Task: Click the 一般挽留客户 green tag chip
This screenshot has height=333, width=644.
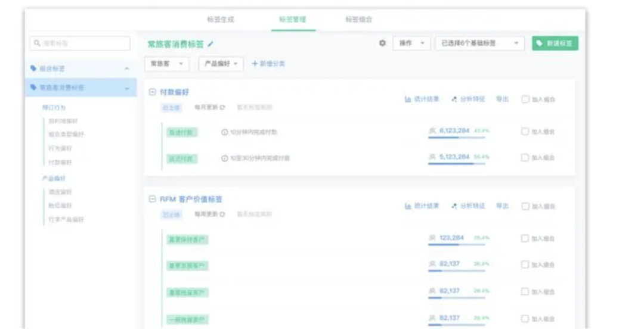Action: pos(187,319)
